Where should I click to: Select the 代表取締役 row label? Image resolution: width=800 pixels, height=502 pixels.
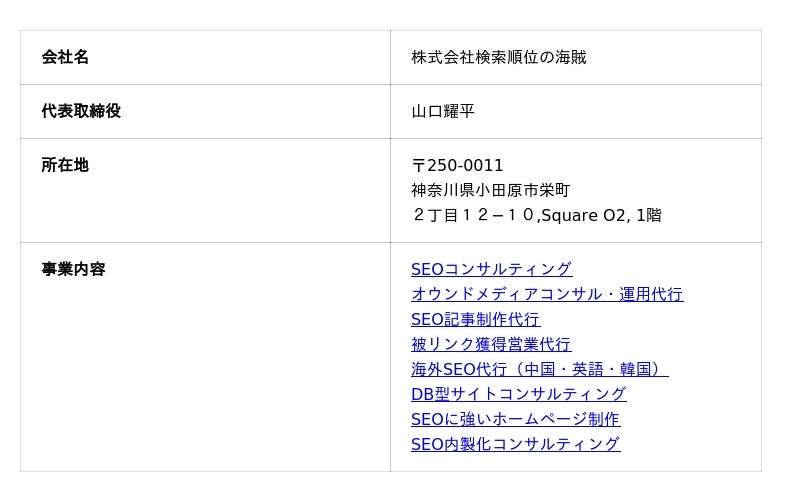pyautogui.click(x=81, y=111)
